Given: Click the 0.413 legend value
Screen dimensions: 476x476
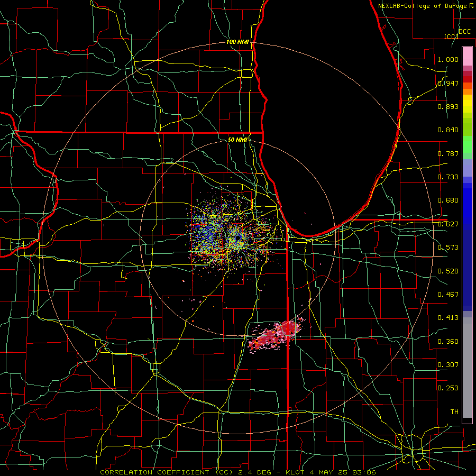Looking at the screenshot, I should click(x=448, y=318).
